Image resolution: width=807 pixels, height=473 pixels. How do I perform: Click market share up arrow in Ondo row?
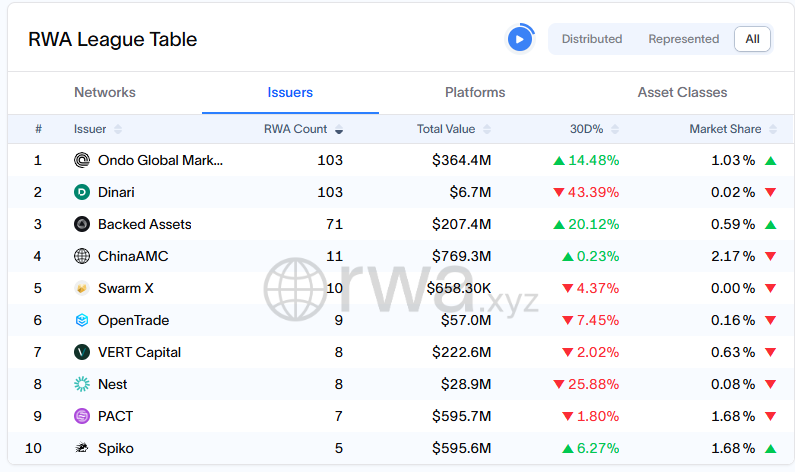770,161
